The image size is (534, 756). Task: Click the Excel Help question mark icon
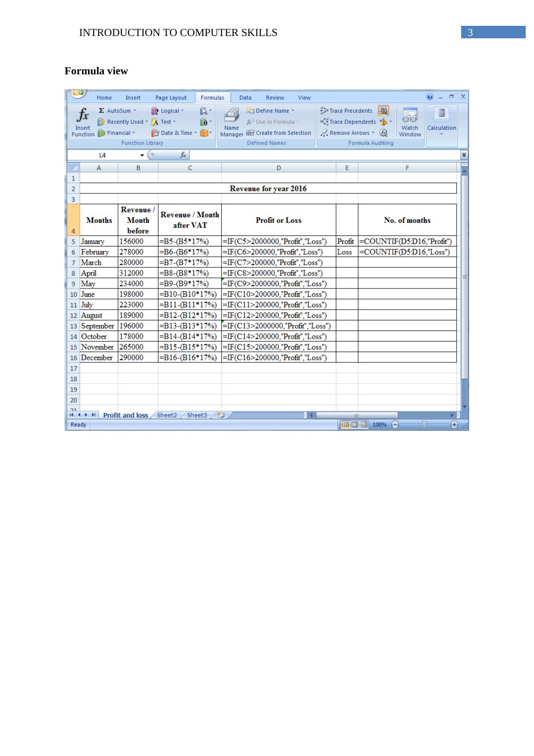click(x=430, y=97)
